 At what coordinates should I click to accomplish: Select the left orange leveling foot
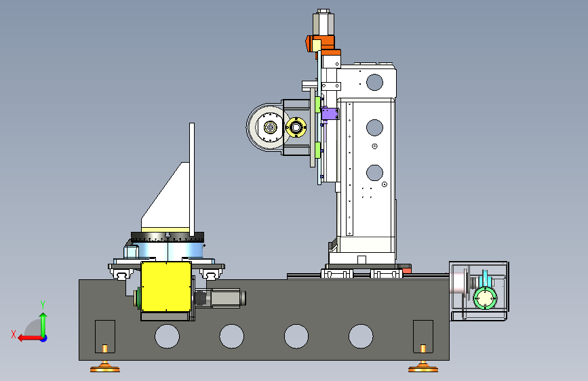(x=105, y=367)
